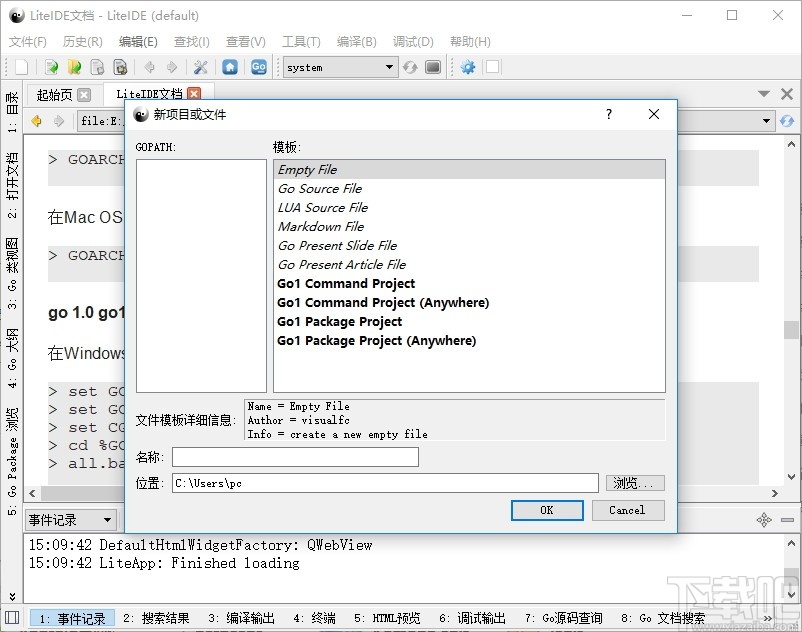The height and width of the screenshot is (632, 802).
Task: Click the Go documentation toolbar icon
Action: 259,67
